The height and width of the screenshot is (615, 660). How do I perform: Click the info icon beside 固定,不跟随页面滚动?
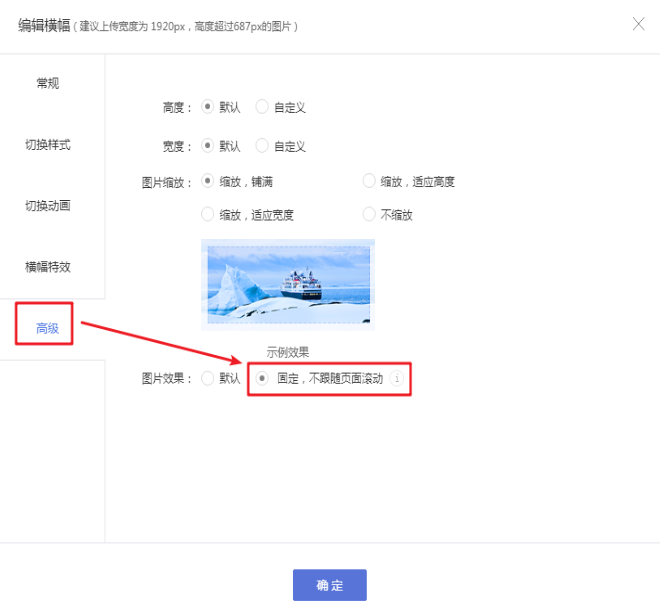pyautogui.click(x=397, y=378)
